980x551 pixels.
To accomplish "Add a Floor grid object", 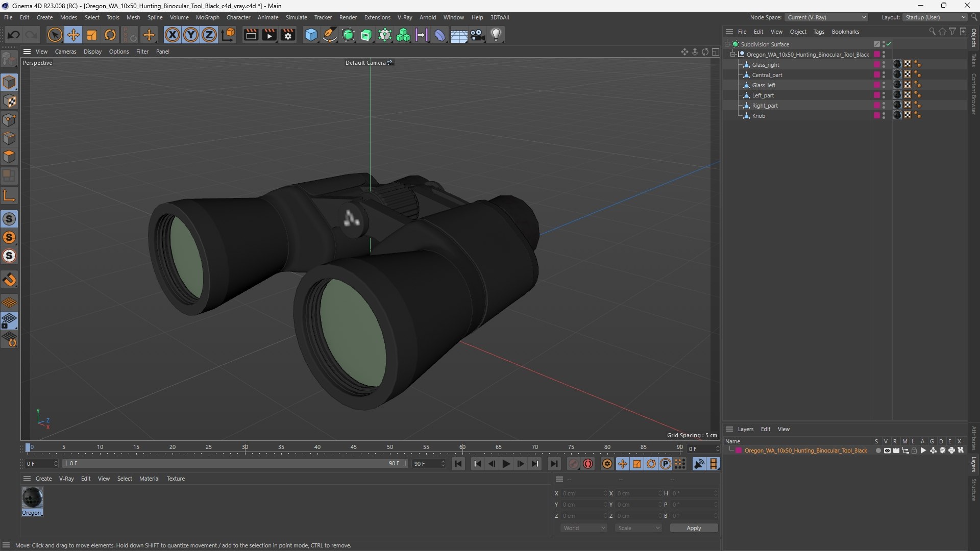I will (x=459, y=35).
